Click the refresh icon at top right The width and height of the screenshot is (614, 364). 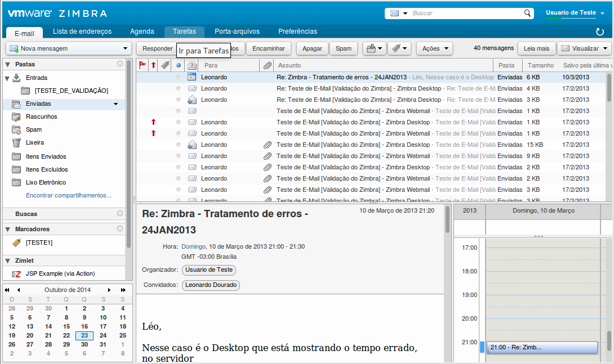[x=599, y=32]
